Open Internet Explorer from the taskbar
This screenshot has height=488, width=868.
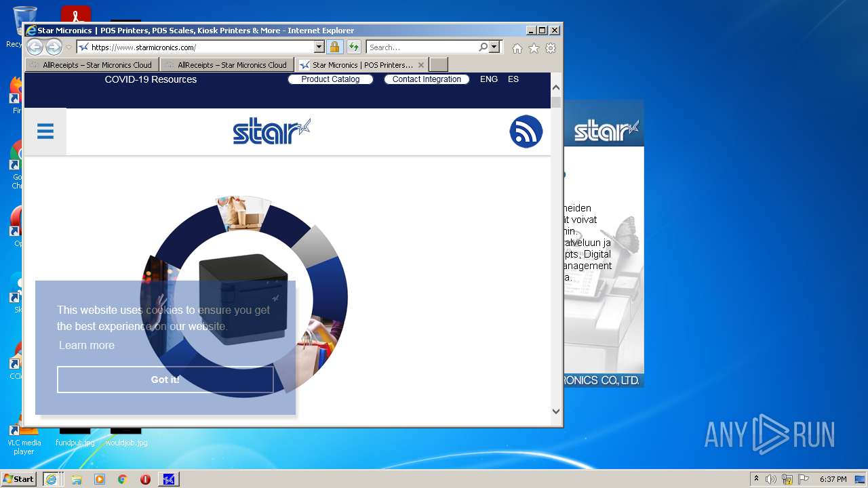pos(51,479)
